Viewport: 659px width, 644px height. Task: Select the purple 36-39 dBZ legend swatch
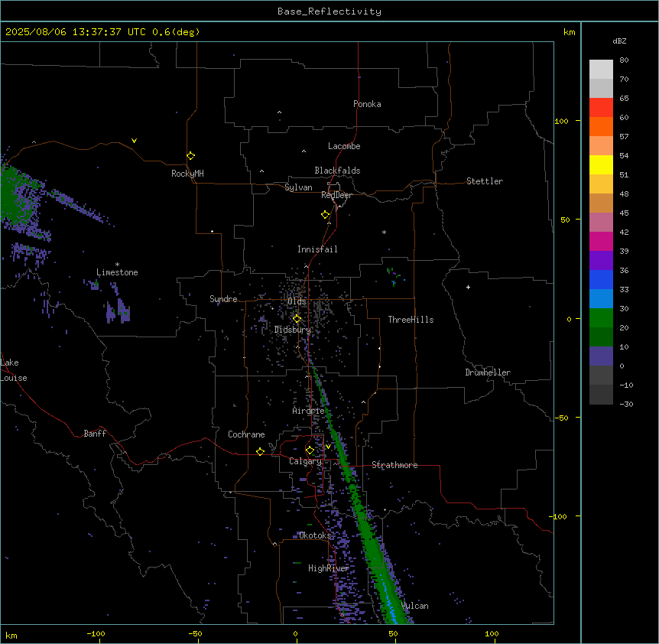(x=601, y=260)
